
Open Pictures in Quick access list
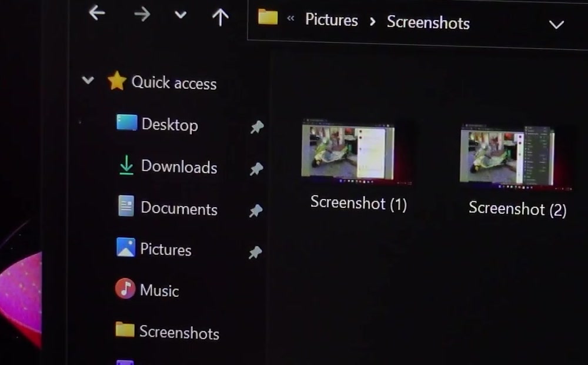[166, 250]
